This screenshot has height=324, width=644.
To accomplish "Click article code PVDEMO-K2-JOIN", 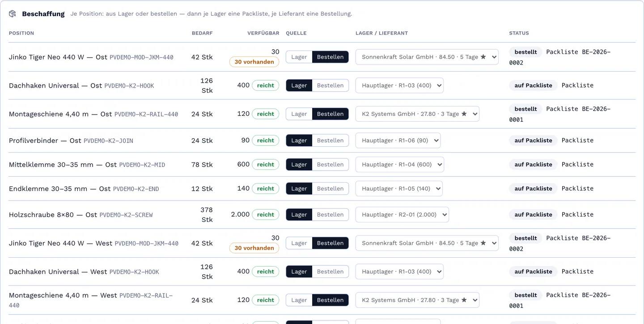I will (108, 141).
